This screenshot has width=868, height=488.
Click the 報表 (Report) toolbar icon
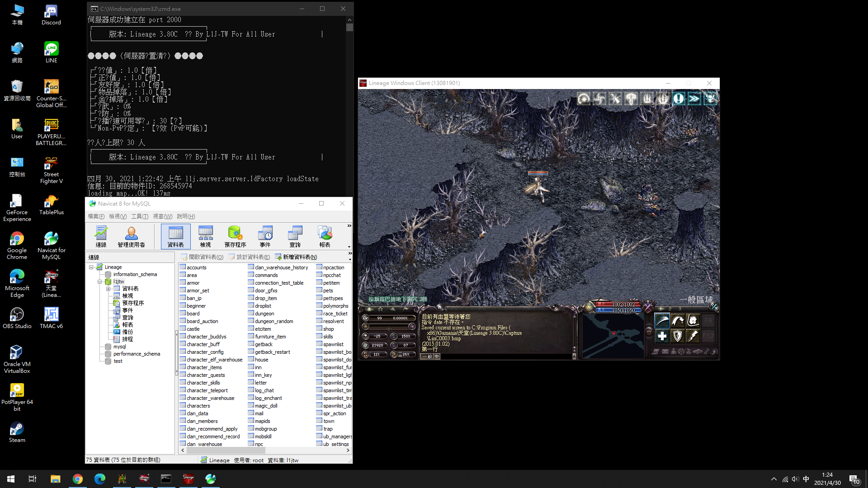point(325,236)
